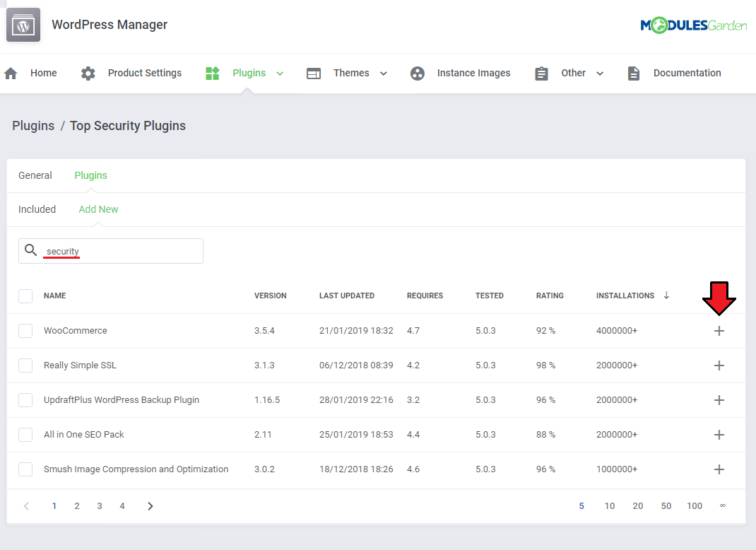This screenshot has height=550, width=756.
Task: Click the Product Settings gear icon
Action: [x=88, y=74]
